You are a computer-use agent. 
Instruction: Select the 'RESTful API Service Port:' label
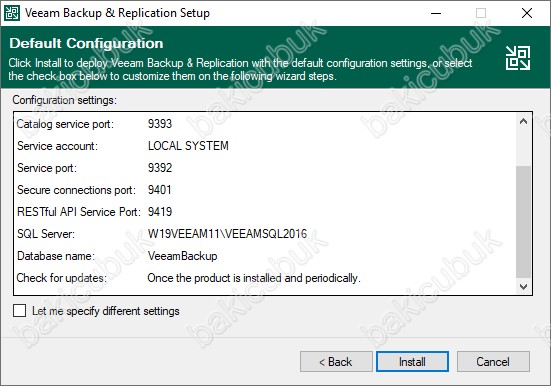click(79, 212)
